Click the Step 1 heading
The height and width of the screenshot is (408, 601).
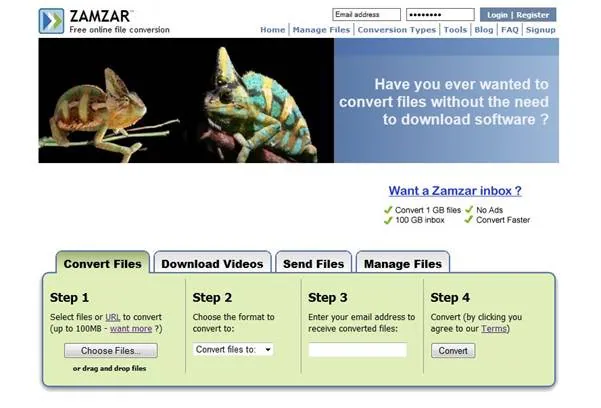click(69, 298)
